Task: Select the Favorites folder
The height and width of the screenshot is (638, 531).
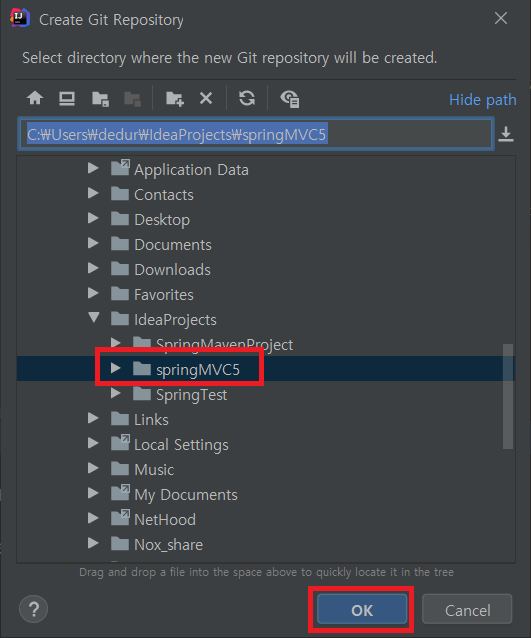Action: tap(164, 295)
